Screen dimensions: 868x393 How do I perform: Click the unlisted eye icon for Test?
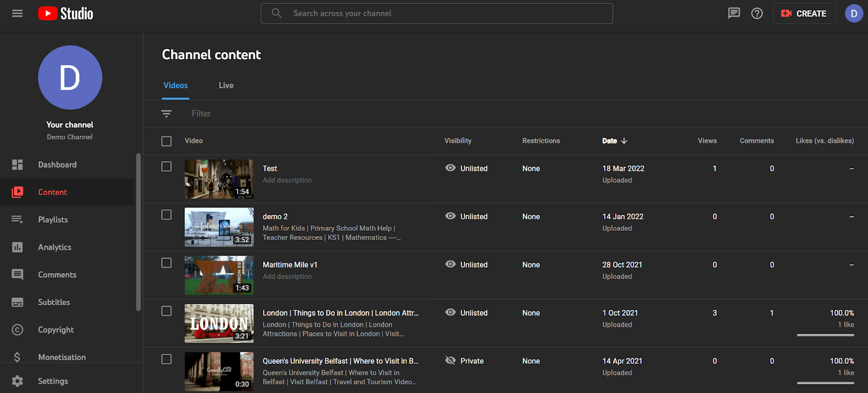[x=450, y=168]
